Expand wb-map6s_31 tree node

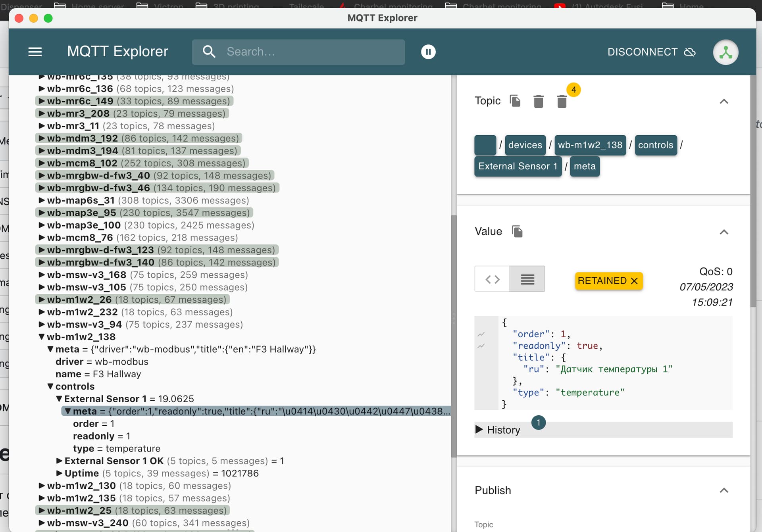pos(41,200)
